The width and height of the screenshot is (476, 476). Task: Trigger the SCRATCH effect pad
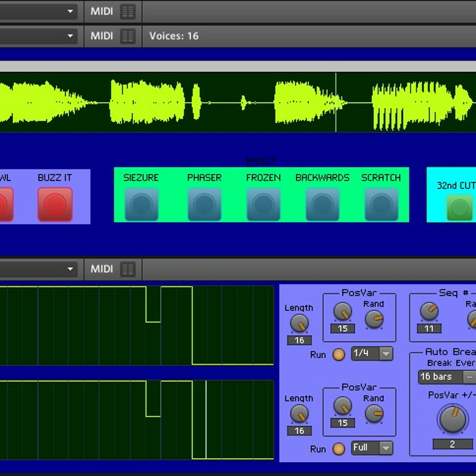381,204
